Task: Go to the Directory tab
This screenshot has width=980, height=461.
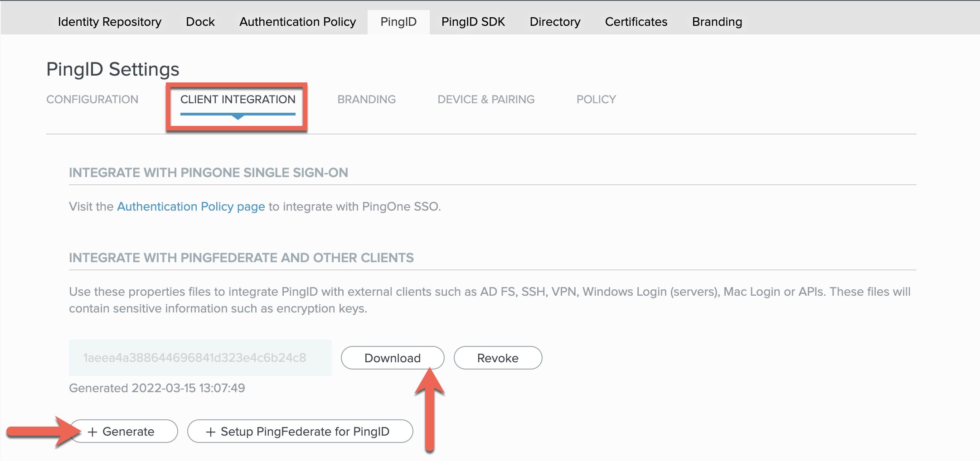Action: point(555,21)
